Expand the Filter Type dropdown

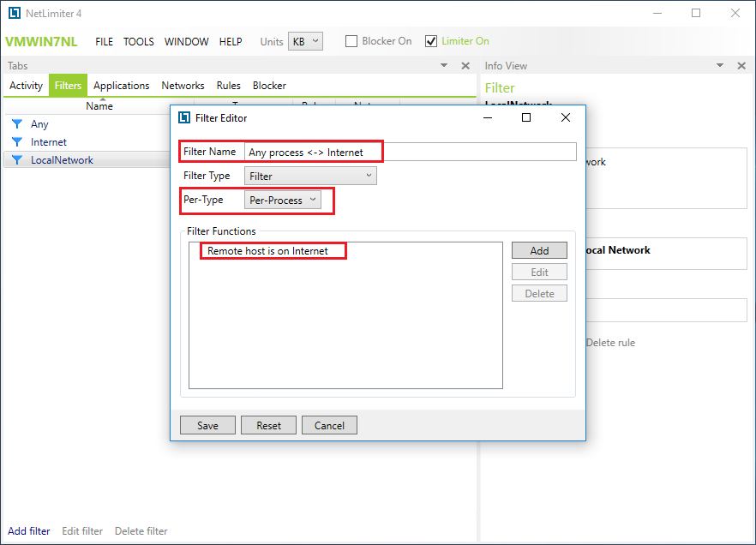pos(310,176)
